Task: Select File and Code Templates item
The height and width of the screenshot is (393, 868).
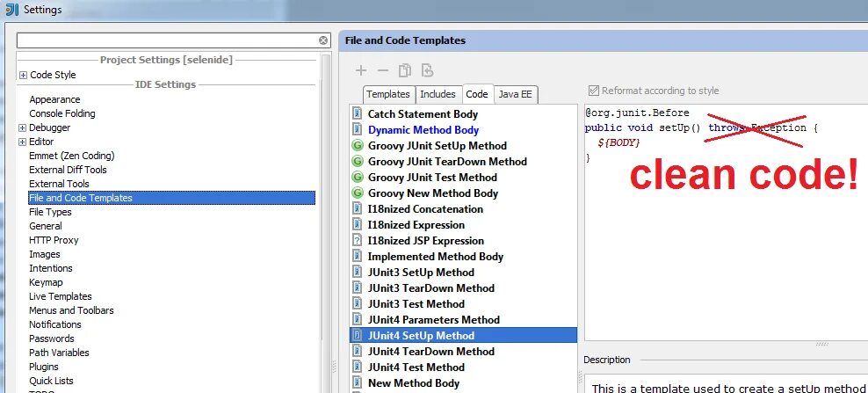Action: click(x=171, y=198)
